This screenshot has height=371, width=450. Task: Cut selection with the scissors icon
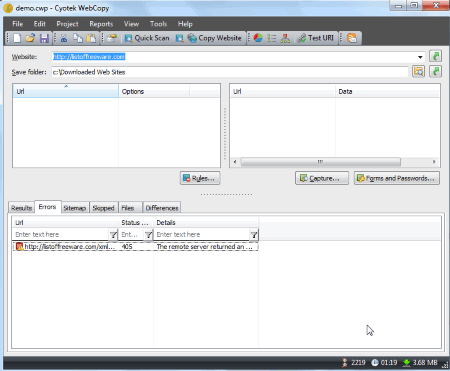64,38
